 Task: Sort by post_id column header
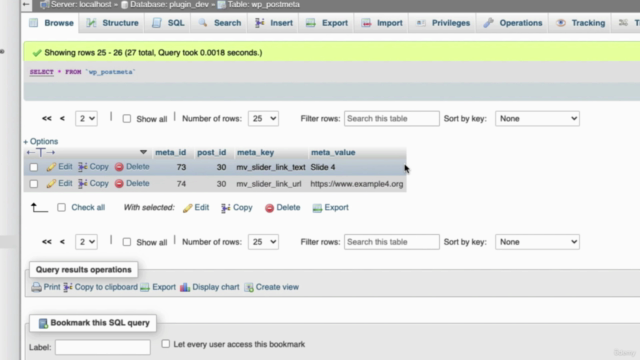[211, 152]
